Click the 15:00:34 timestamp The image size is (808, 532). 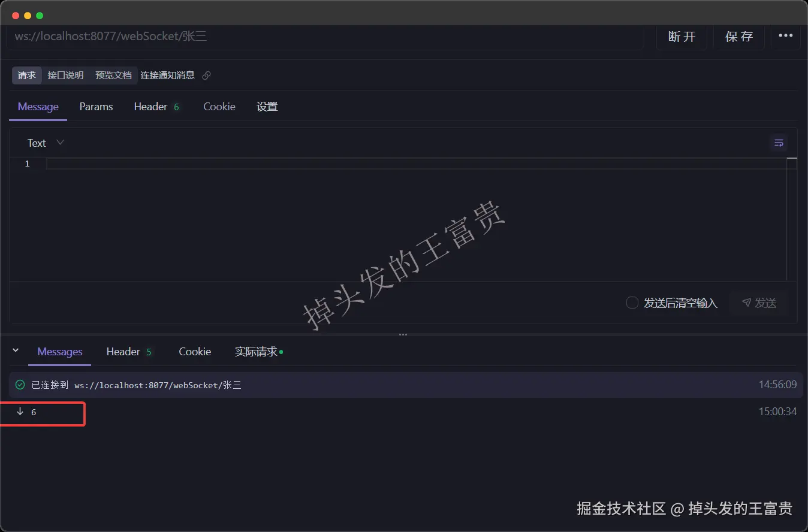(x=777, y=412)
